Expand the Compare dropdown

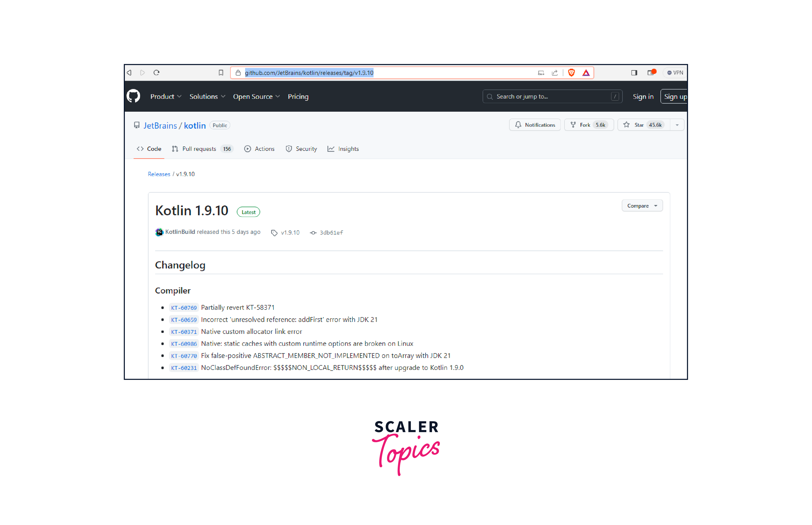click(x=642, y=205)
